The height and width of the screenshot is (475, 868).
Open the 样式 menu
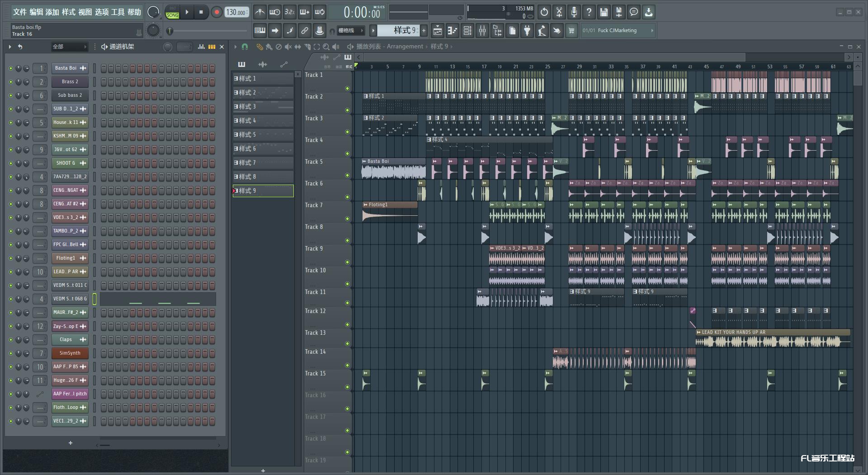coord(69,12)
